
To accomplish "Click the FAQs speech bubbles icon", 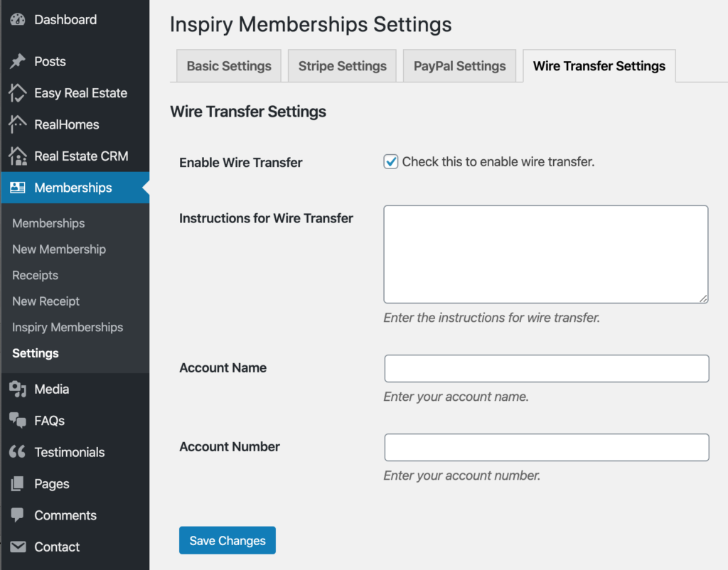I will click(18, 421).
